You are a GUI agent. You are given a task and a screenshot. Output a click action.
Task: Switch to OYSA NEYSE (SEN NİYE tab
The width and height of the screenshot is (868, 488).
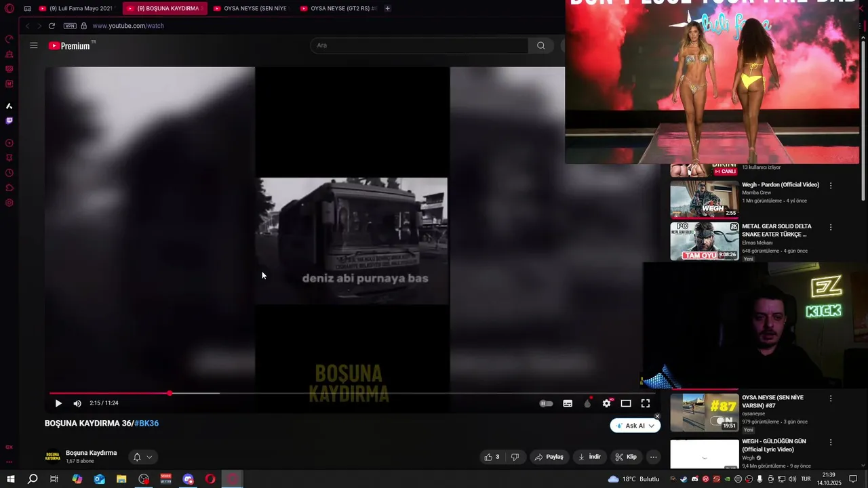250,9
